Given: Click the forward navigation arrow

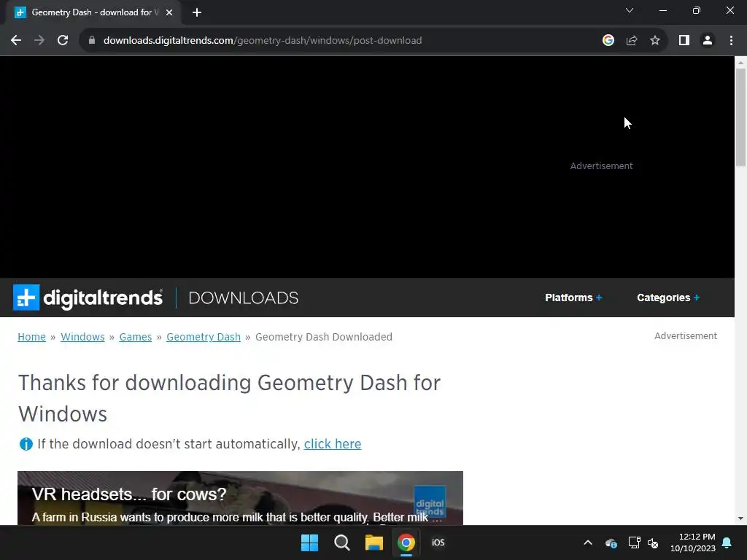Looking at the screenshot, I should (x=39, y=41).
